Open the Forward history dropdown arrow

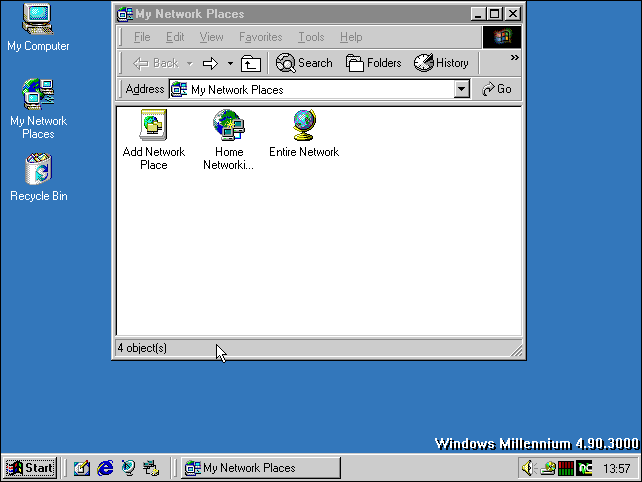coord(231,63)
